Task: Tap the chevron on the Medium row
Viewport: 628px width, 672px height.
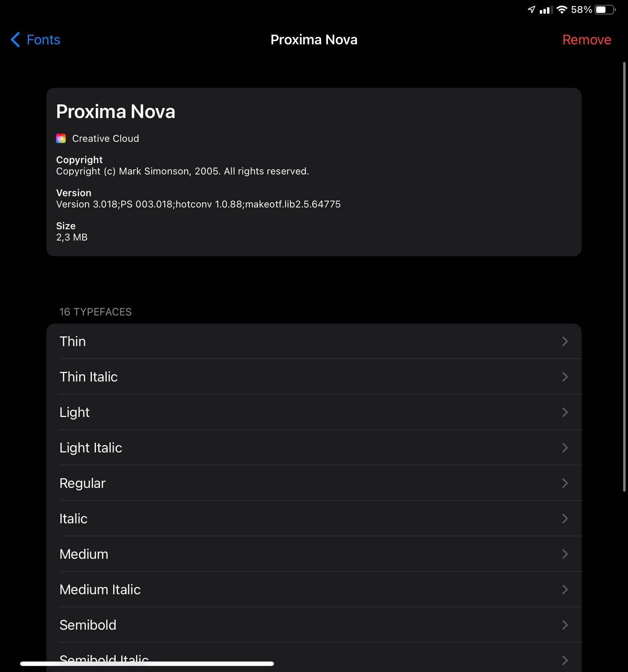Action: [x=565, y=554]
